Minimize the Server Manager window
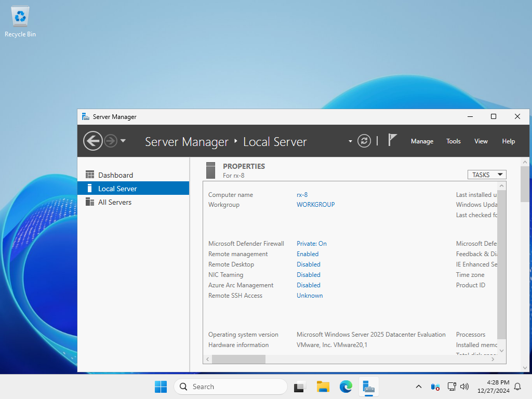 point(470,117)
